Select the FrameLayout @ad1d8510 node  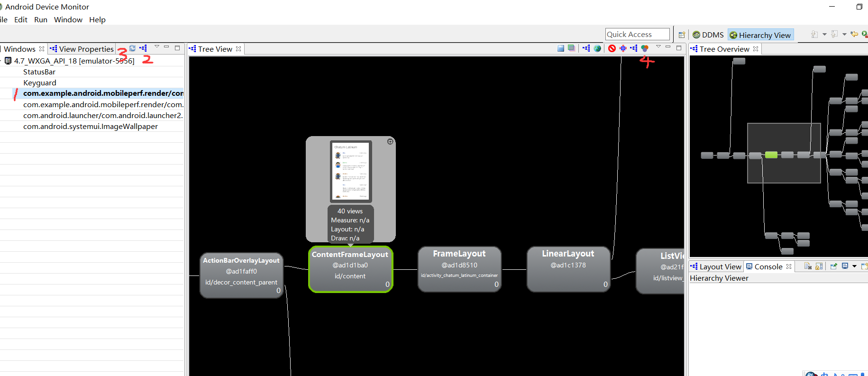[x=459, y=269]
